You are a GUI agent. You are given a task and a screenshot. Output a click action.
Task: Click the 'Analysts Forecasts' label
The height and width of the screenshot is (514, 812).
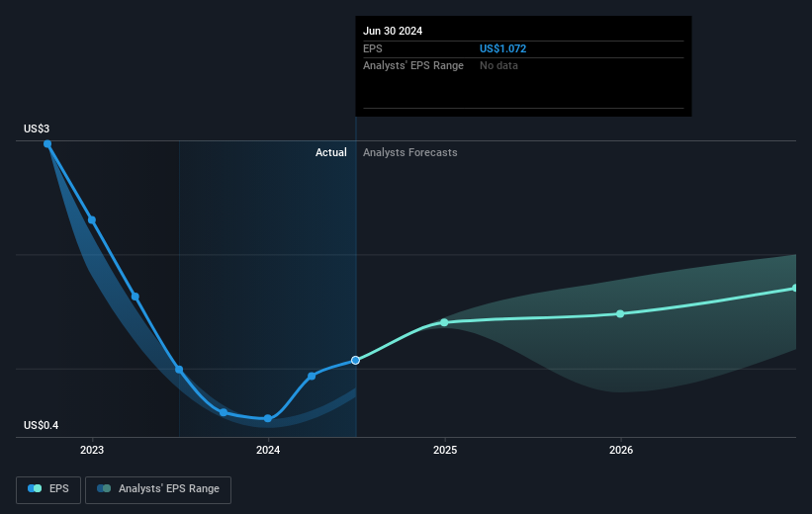410,152
